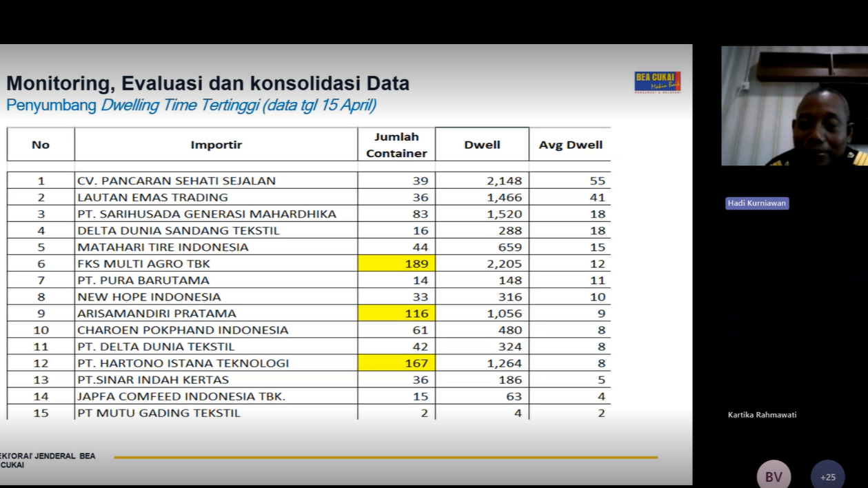Click the Penyumbang Dwelling Time Tertinggi subtitle
Image resolution: width=868 pixels, height=488 pixels.
point(191,105)
